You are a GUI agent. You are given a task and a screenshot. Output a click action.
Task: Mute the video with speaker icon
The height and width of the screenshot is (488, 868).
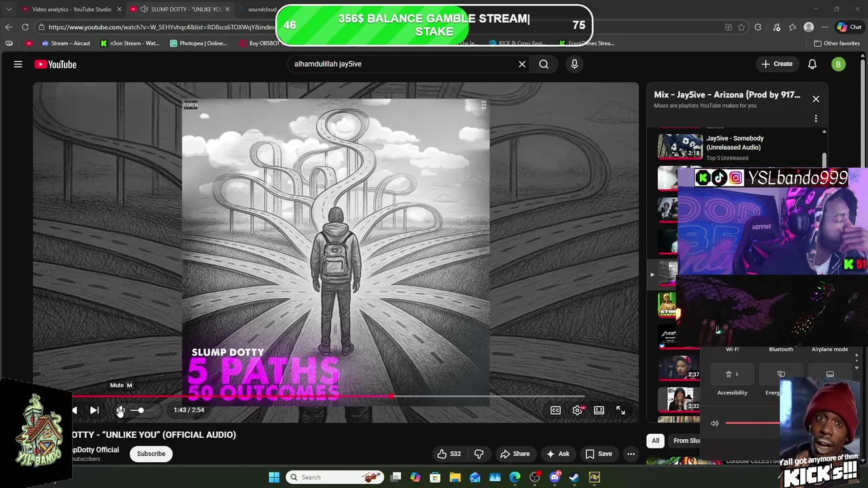(120, 411)
